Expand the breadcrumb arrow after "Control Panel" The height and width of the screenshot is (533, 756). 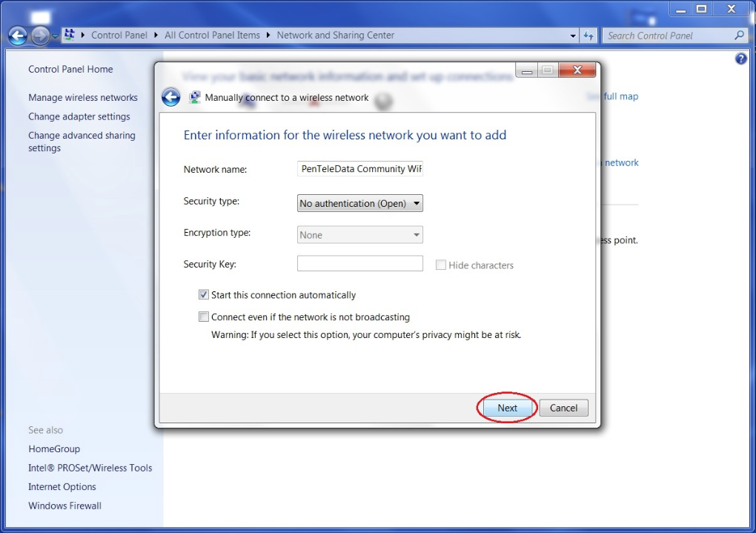click(x=156, y=35)
